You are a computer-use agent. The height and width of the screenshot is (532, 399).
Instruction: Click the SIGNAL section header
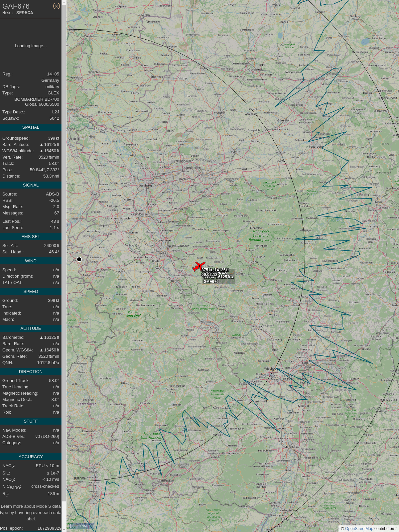point(31,185)
